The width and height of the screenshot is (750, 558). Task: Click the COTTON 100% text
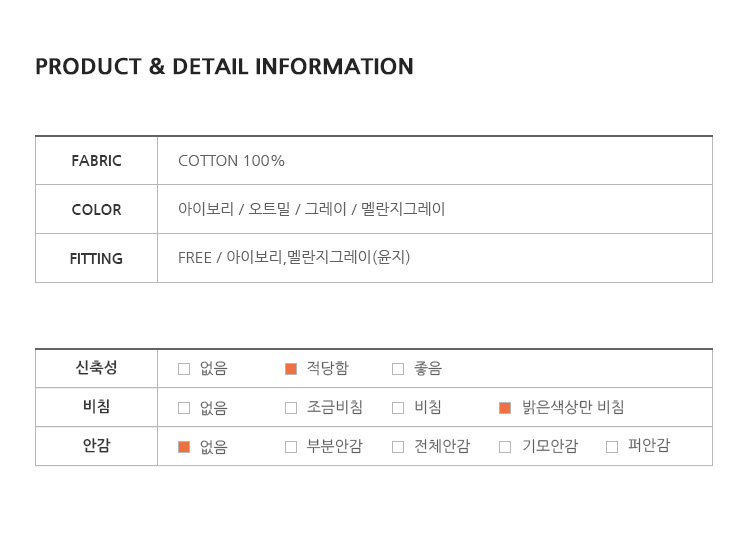pos(231,161)
